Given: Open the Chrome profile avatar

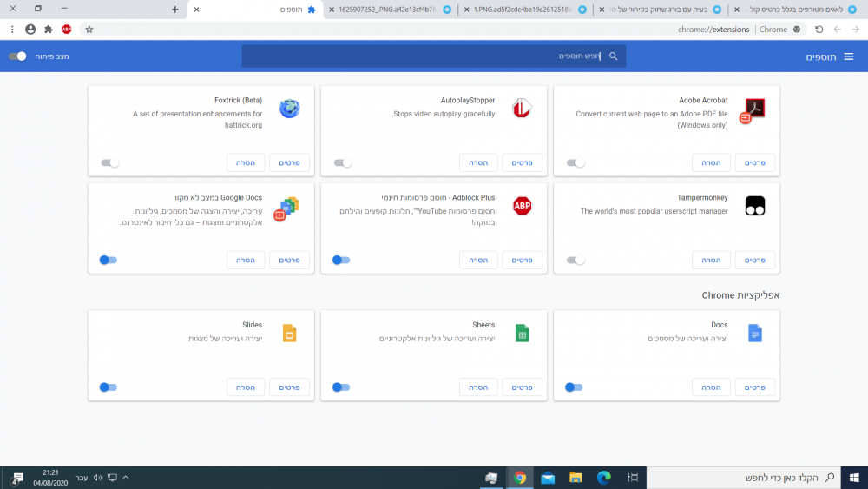Looking at the screenshot, I should tap(30, 30).
